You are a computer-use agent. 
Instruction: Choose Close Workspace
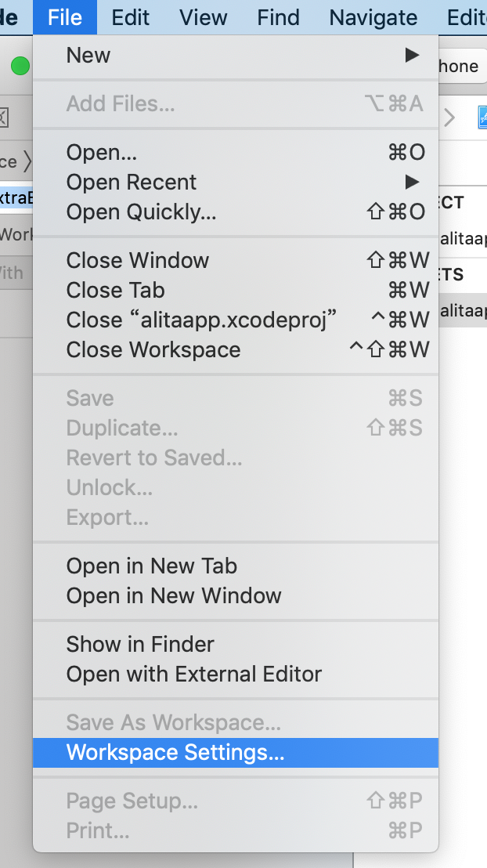pyautogui.click(x=153, y=350)
